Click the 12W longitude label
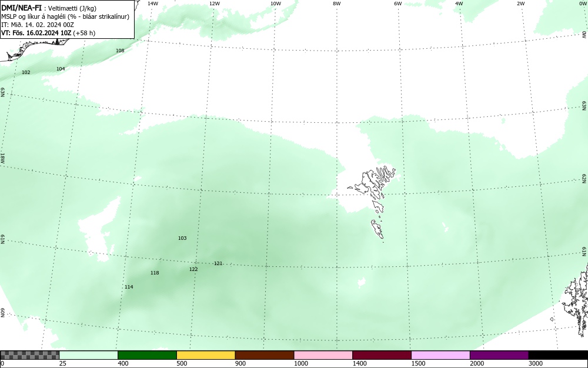 214,4
